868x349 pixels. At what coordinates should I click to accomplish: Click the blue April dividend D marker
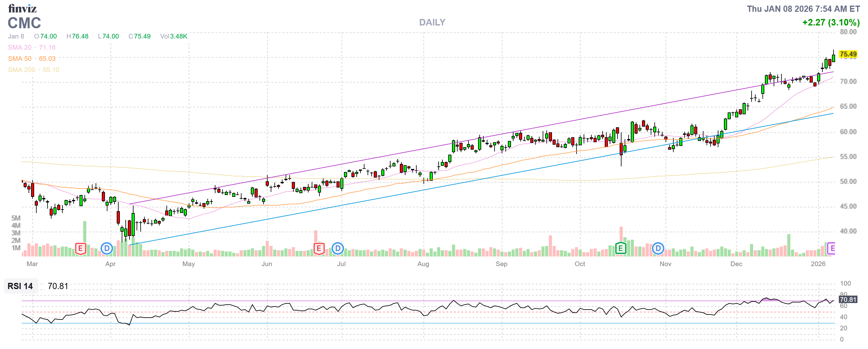tap(107, 249)
